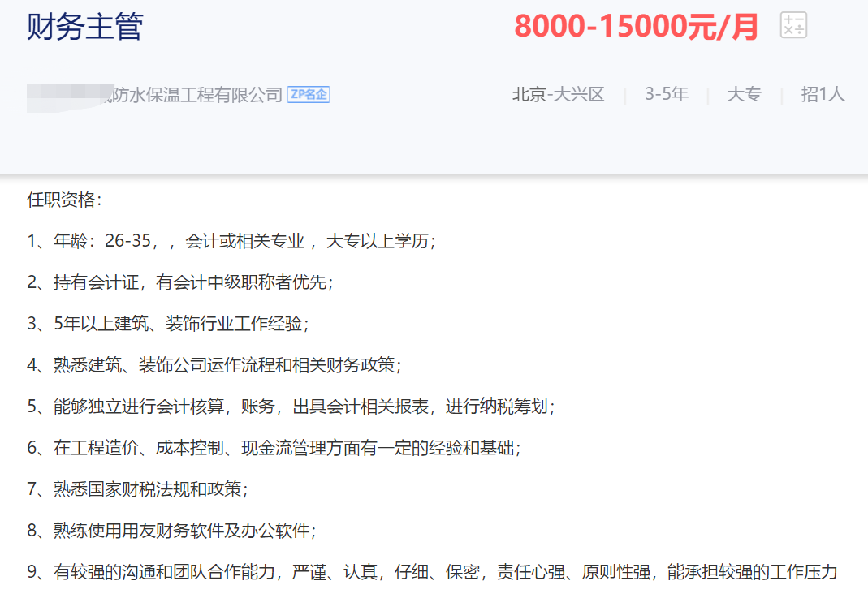The height and width of the screenshot is (598, 868).
Task: Click the 3-5年 experience requirement
Action: [x=666, y=94]
